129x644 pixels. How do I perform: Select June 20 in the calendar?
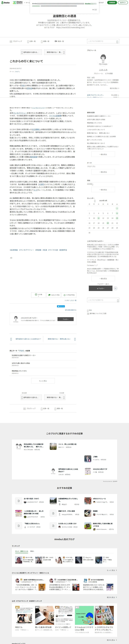click(108, 223)
